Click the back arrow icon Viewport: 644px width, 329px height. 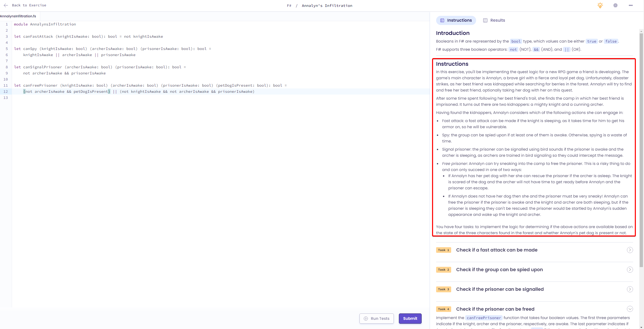[x=6, y=5]
